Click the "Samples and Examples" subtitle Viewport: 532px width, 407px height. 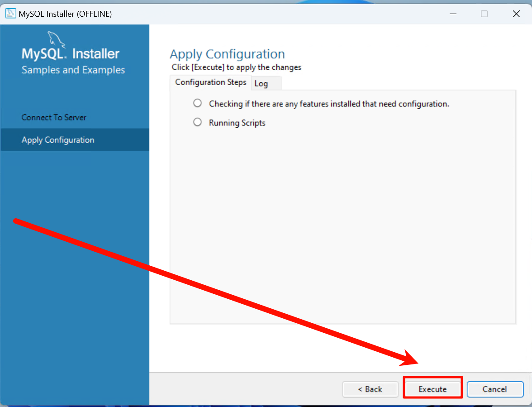pyautogui.click(x=73, y=70)
